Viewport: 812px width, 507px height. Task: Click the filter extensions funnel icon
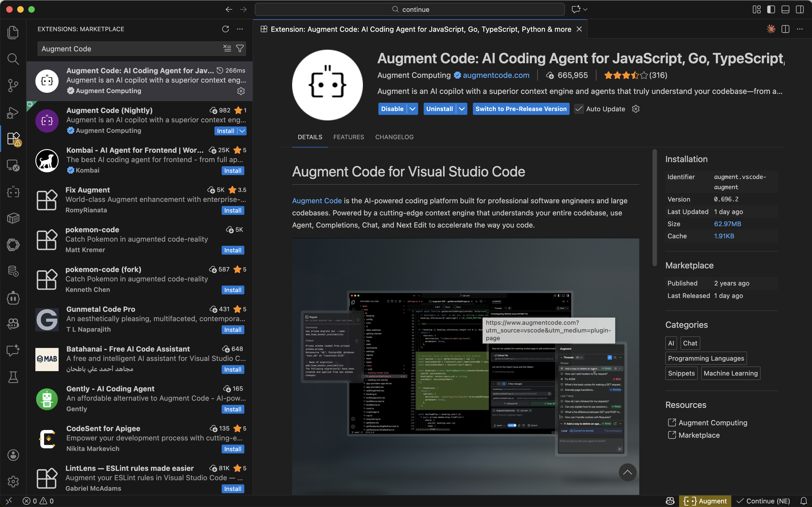(240, 49)
